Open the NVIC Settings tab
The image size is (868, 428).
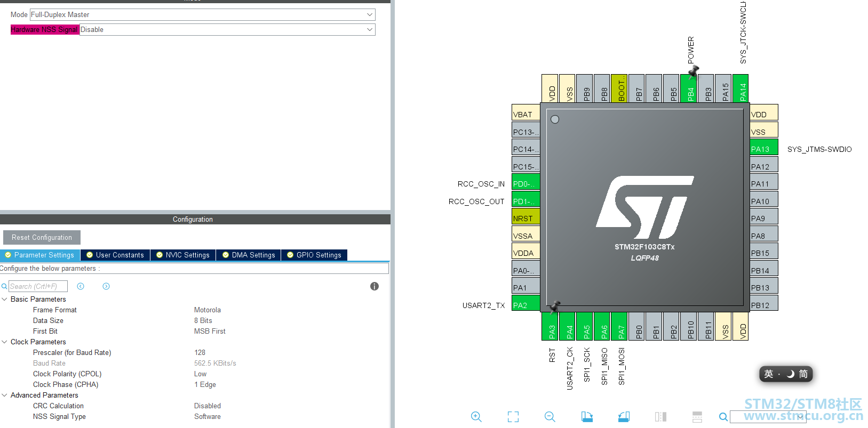183,255
